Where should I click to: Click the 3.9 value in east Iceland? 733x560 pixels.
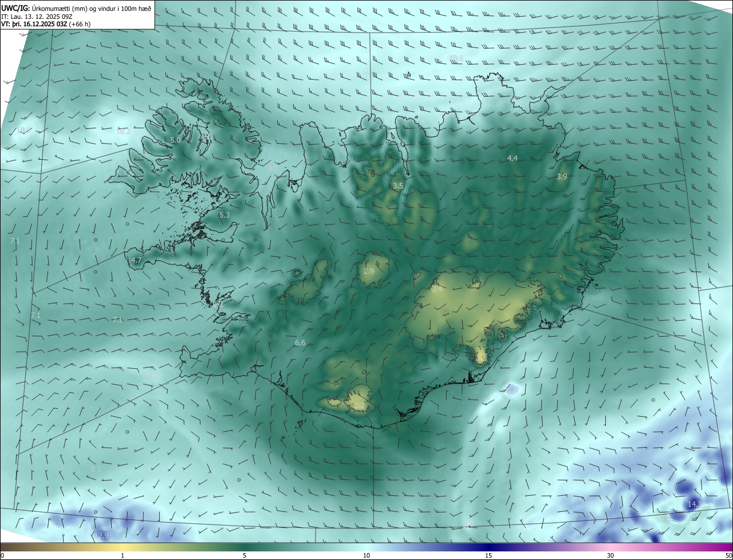(562, 177)
